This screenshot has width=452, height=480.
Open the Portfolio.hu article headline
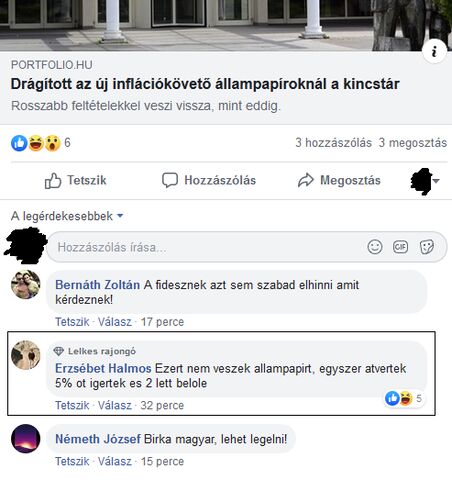205,84
